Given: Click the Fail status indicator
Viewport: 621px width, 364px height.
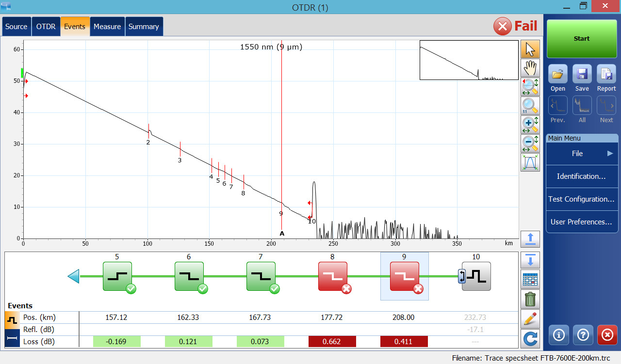Looking at the screenshot, I should click(515, 26).
